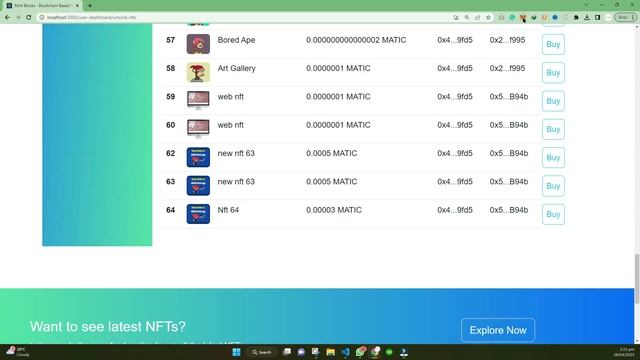The height and width of the screenshot is (360, 640).
Task: Buy new nft 63 in row 63
Action: point(553,186)
